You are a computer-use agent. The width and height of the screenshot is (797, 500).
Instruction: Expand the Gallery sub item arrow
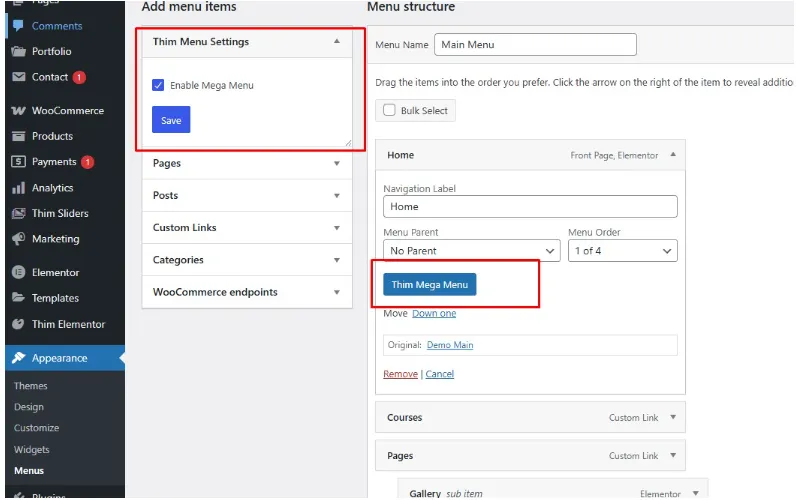click(695, 493)
